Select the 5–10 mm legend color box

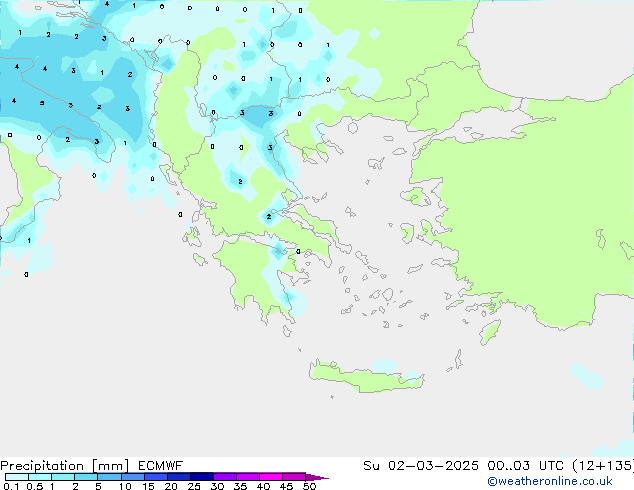pyautogui.click(x=109, y=477)
